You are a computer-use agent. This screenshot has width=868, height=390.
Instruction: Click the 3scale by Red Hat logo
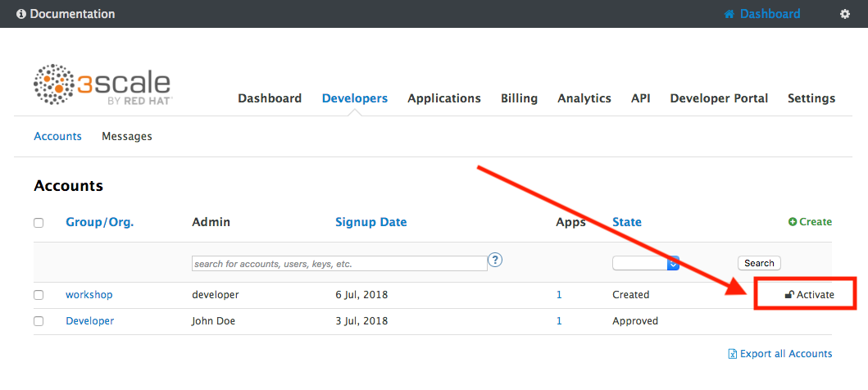(x=103, y=84)
